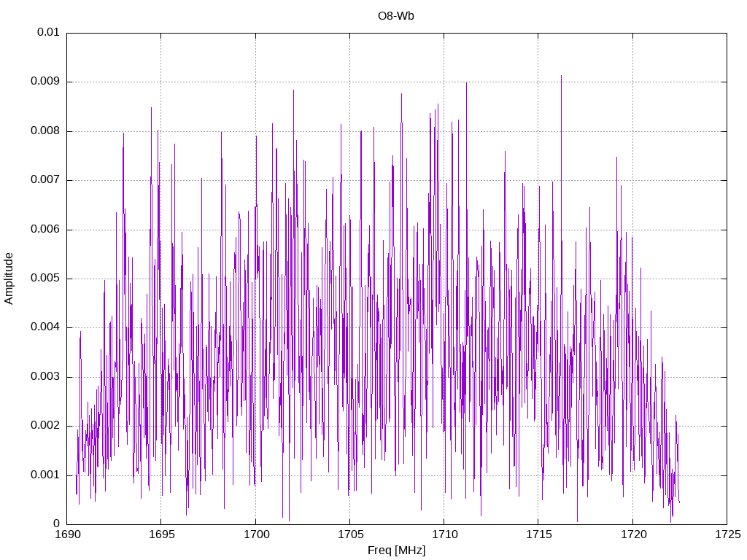
Task: Click the 0.003 y-axis tick label
Action: [45, 377]
